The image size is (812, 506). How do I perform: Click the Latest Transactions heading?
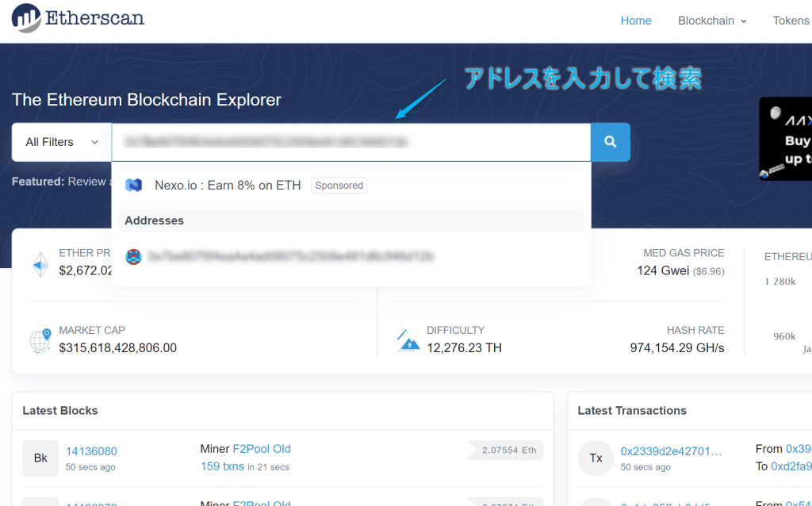click(632, 411)
